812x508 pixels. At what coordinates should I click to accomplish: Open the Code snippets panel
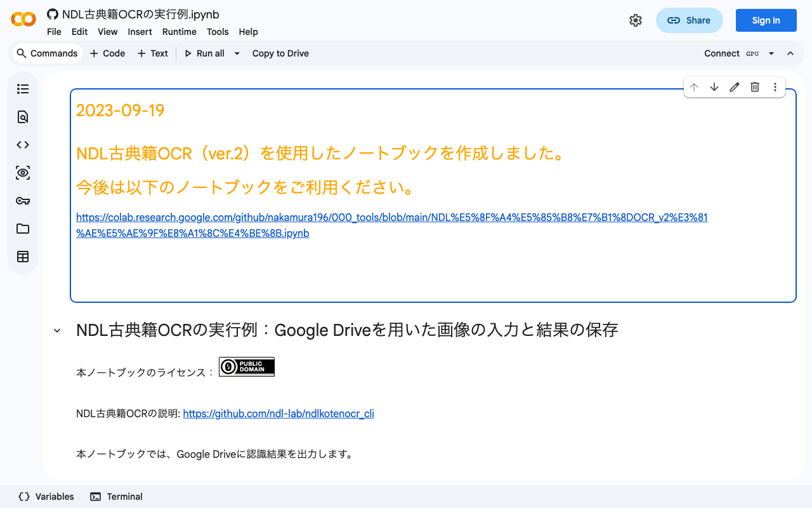click(x=23, y=145)
